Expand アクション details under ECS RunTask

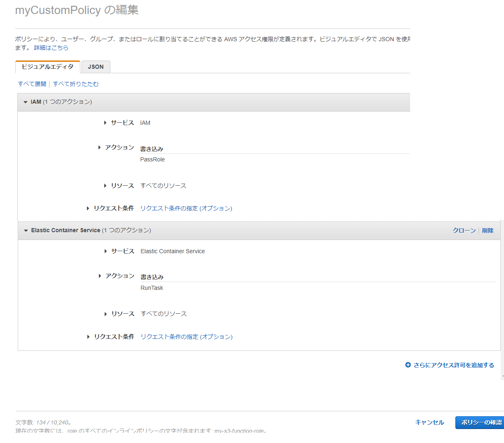tap(99, 275)
